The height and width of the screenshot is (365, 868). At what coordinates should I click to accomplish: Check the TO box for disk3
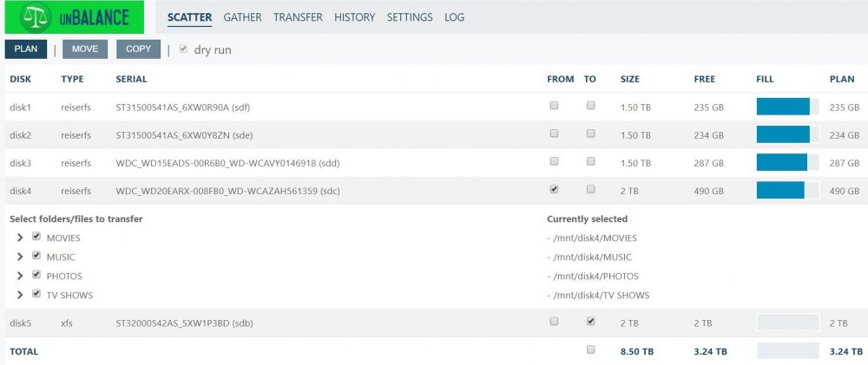[590, 161]
